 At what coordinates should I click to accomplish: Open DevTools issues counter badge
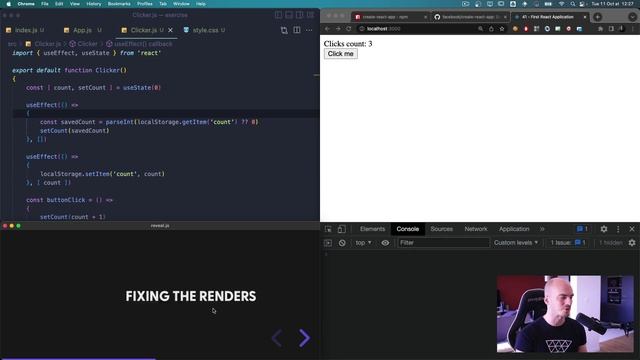[x=582, y=229]
